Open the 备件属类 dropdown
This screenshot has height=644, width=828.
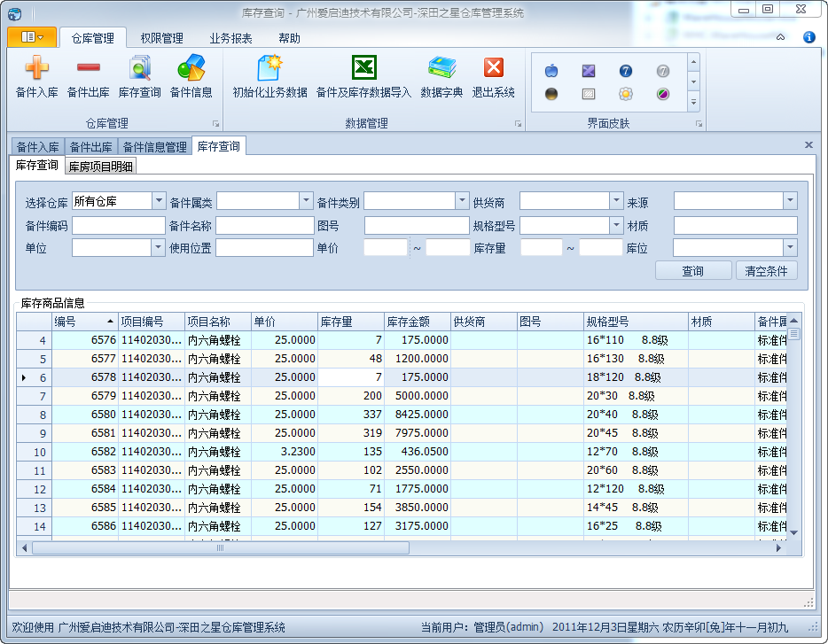(x=306, y=200)
